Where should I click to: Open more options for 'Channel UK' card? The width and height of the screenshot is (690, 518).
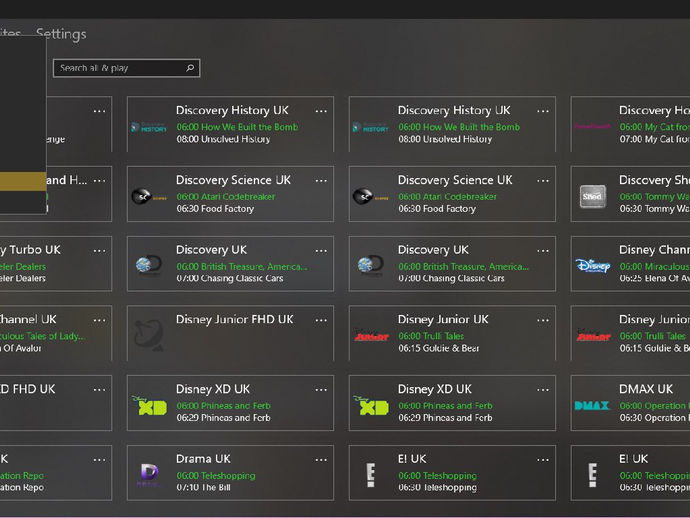[99, 320]
